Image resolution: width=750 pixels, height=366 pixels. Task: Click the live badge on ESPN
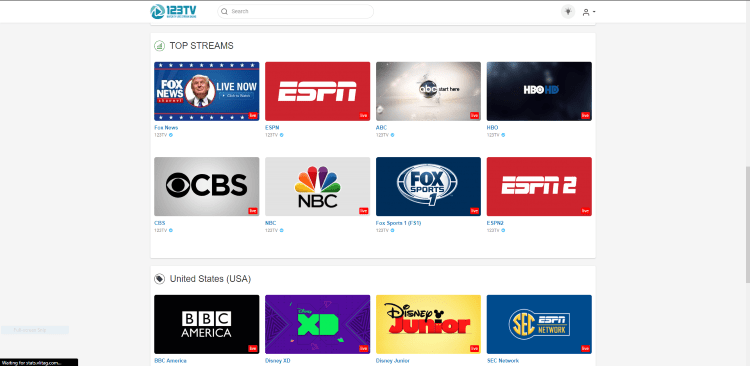pos(364,115)
